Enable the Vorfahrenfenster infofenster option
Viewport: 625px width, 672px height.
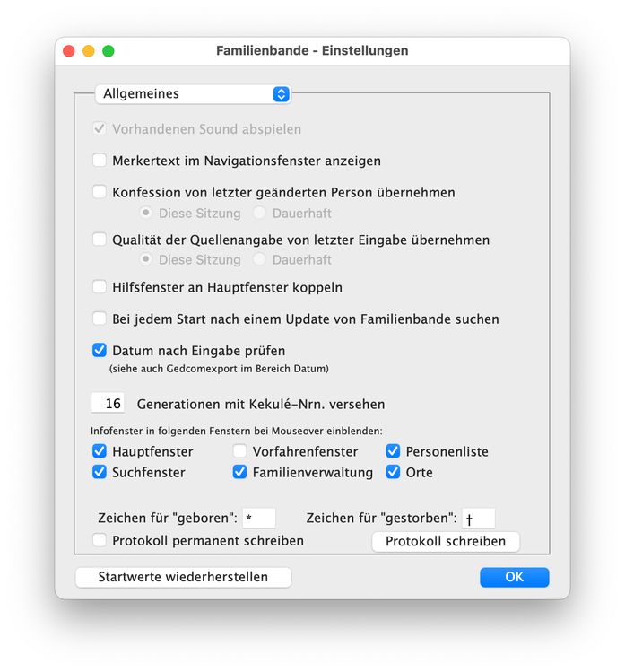point(239,451)
